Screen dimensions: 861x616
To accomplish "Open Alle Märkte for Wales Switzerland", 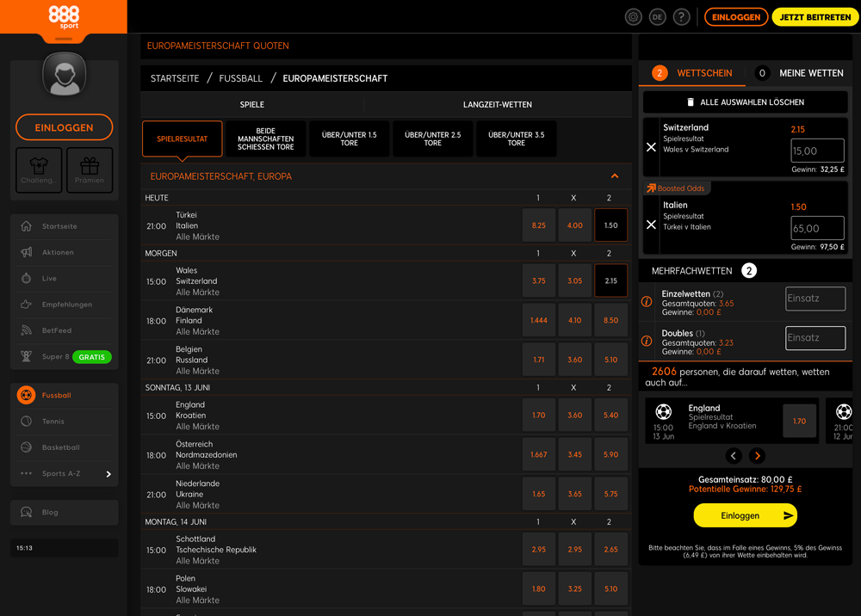I will (x=198, y=293).
